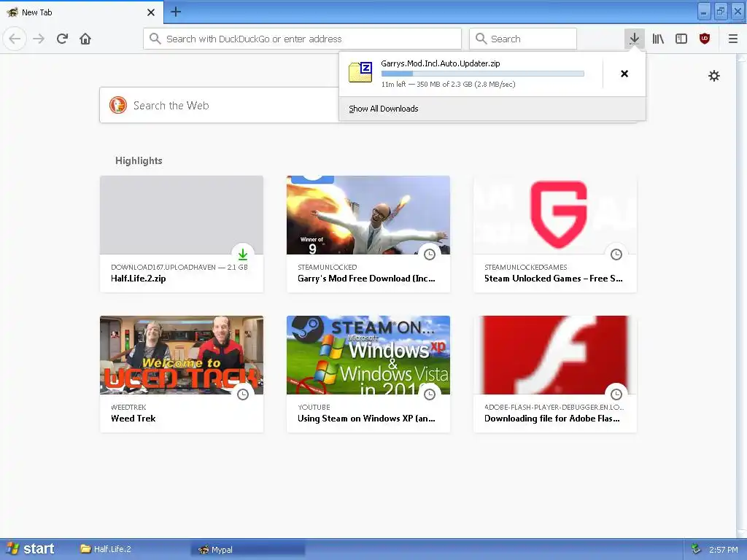Click the Half.Life.2.zip title text
Screen dimensions: 747x560
coord(138,279)
